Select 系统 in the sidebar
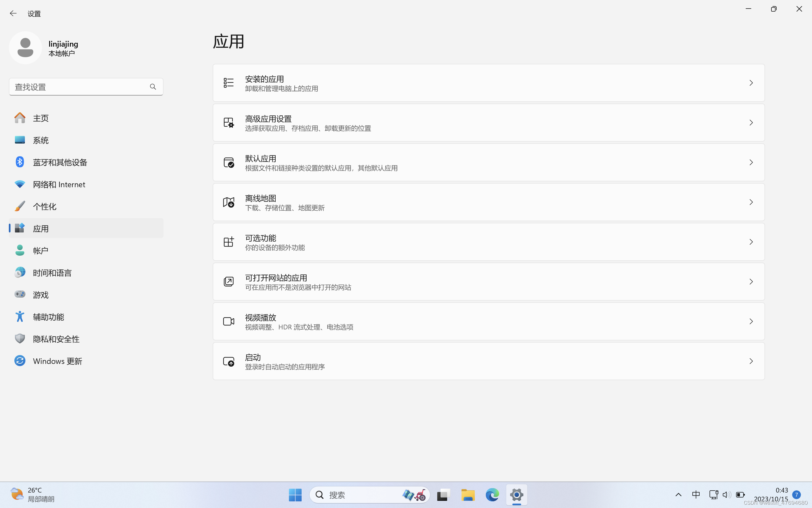 (40, 140)
